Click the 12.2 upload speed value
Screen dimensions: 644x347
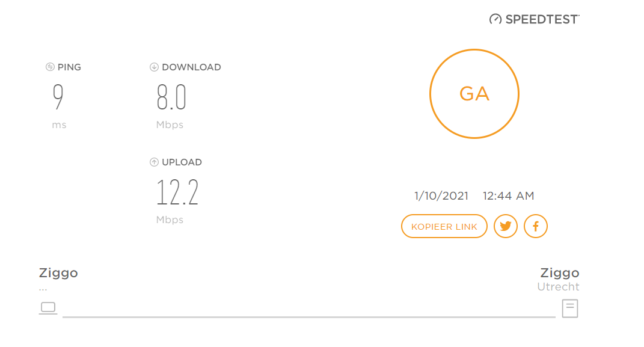(177, 192)
